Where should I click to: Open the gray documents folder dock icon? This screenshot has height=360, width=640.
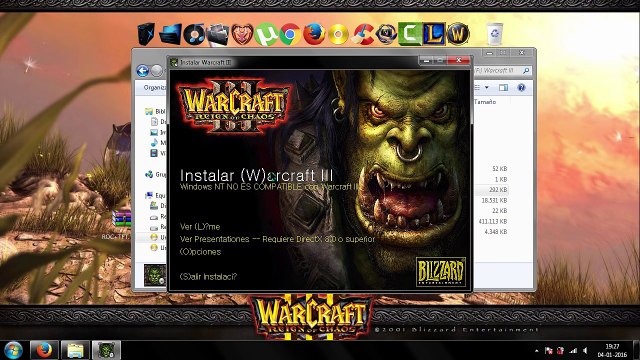pos(218,34)
